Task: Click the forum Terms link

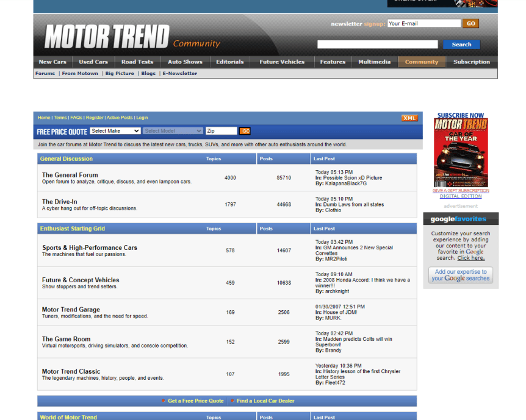Action: 60,118
